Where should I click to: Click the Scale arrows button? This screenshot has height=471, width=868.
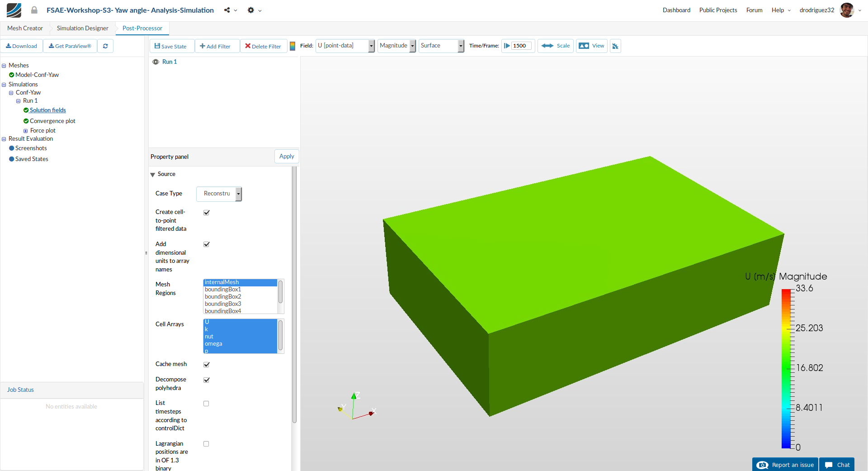555,46
